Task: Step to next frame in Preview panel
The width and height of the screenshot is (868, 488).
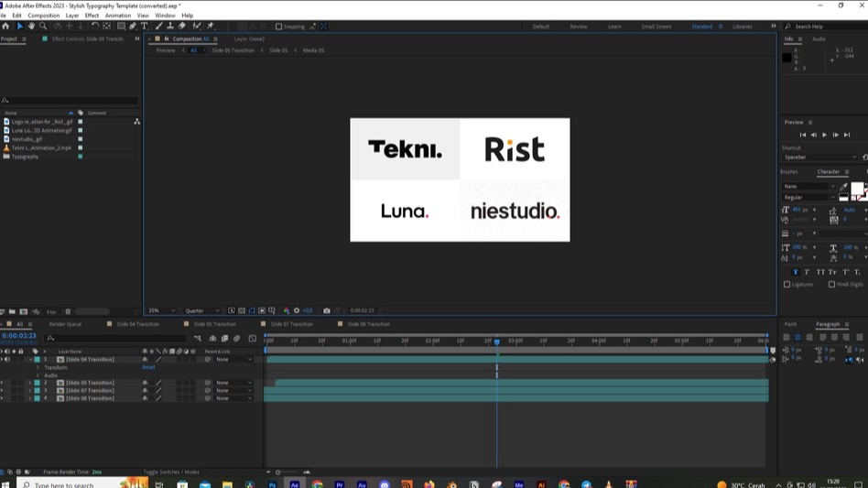Action: (x=836, y=135)
